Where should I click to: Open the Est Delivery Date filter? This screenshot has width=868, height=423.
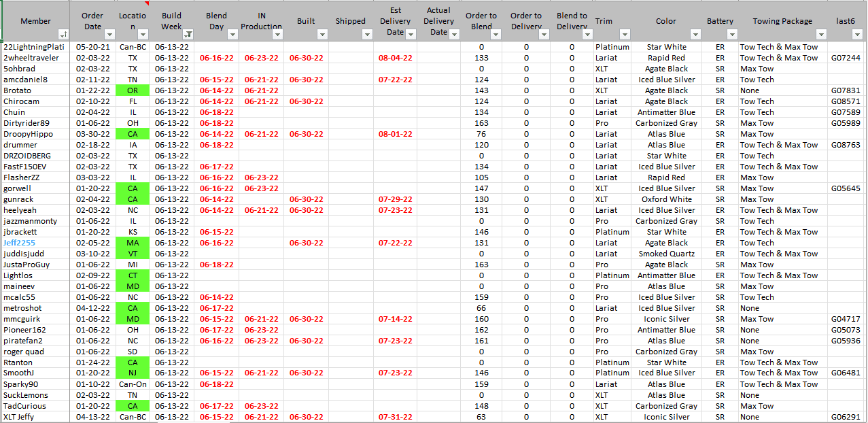click(411, 35)
